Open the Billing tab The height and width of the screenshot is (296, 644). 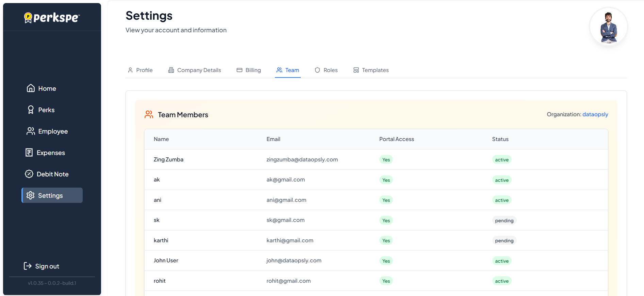point(249,70)
